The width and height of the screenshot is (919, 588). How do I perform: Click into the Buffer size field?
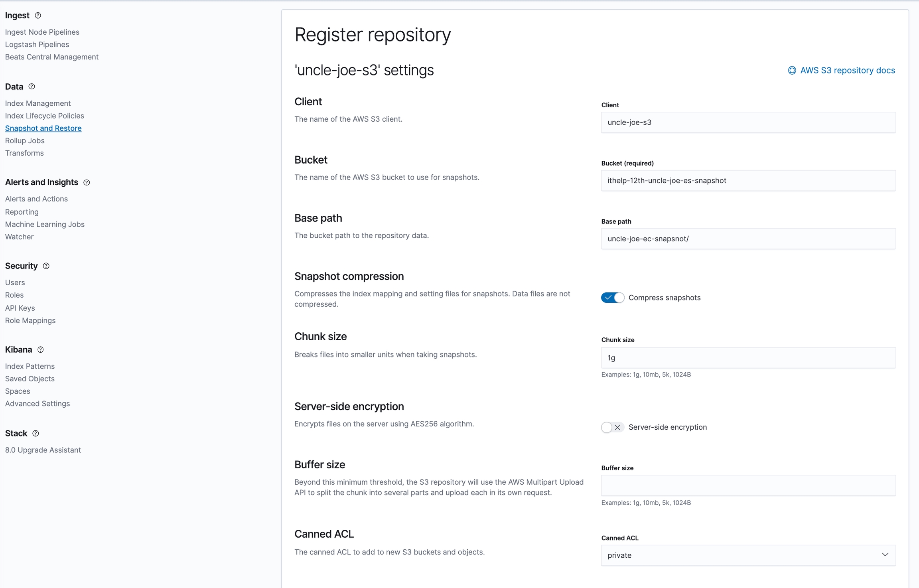point(748,485)
